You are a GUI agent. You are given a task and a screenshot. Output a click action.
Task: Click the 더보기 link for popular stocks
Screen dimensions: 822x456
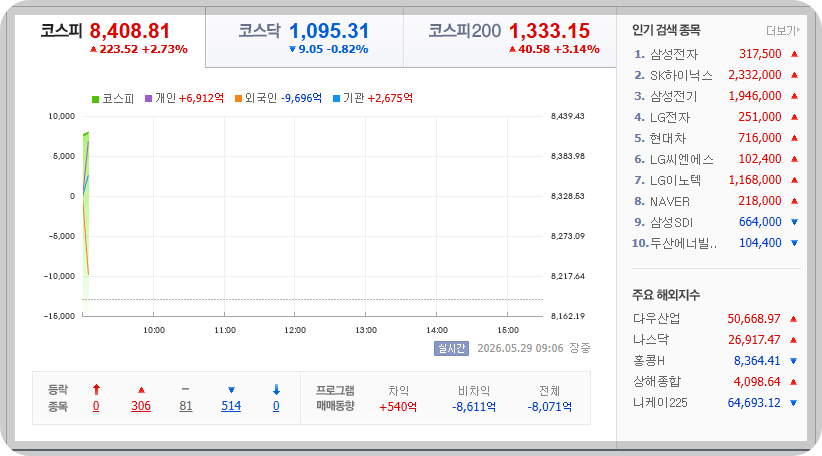[783, 31]
